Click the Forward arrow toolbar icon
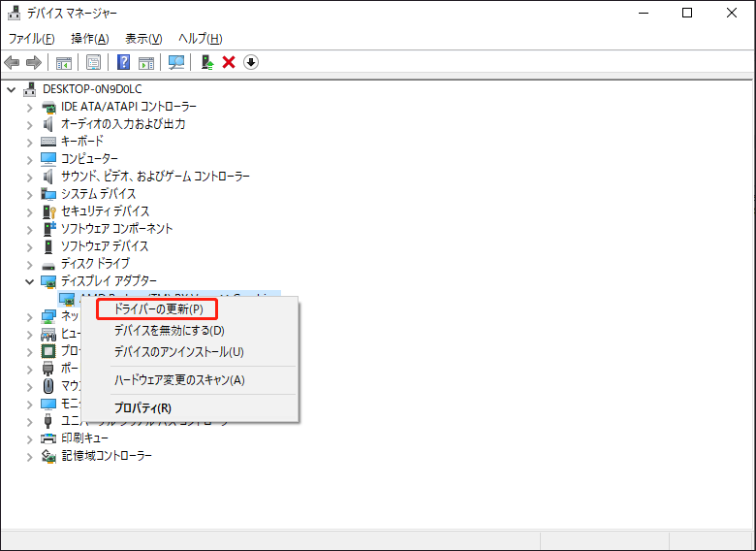This screenshot has width=756, height=551. click(x=33, y=62)
